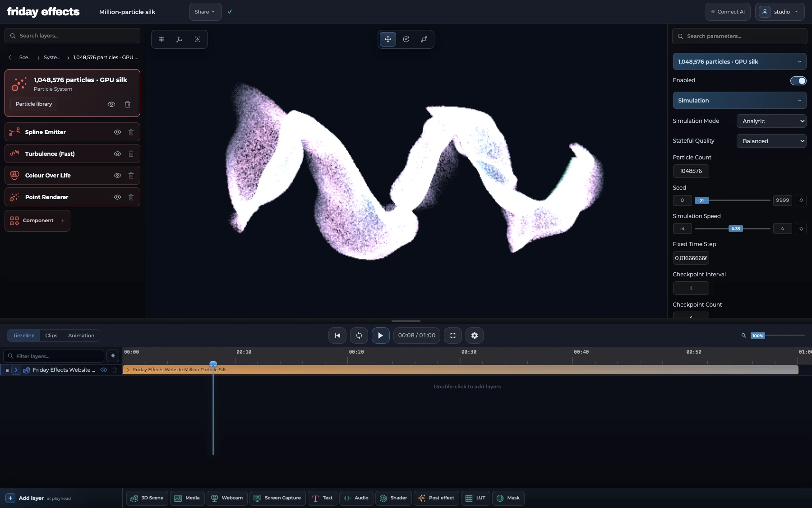Switch to the Clips tab
The image size is (812, 508).
coord(51,336)
